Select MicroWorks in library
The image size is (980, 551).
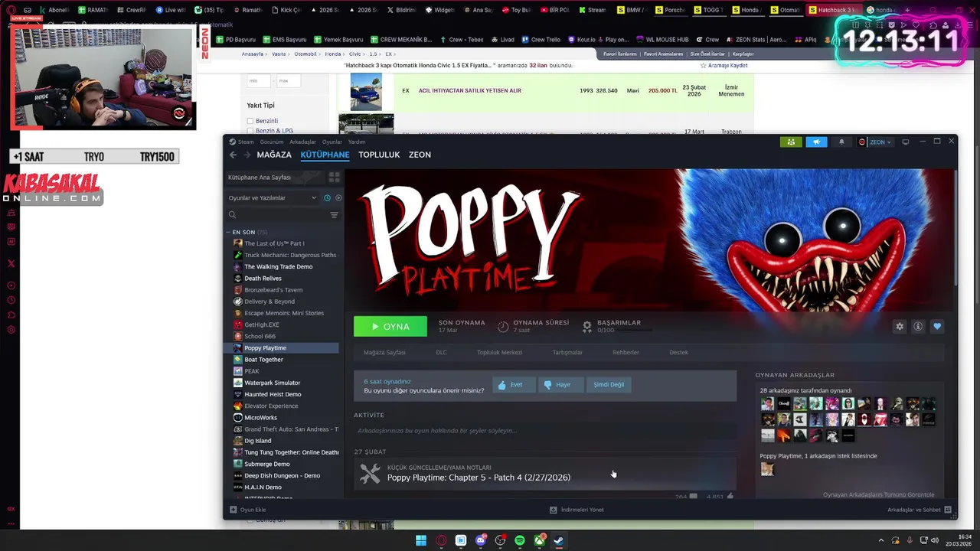coord(260,418)
